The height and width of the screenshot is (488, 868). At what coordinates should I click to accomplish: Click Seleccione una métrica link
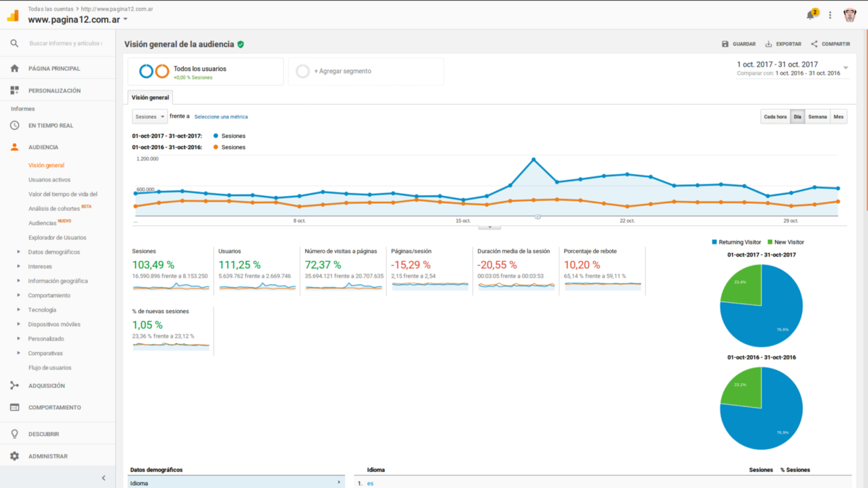point(221,116)
